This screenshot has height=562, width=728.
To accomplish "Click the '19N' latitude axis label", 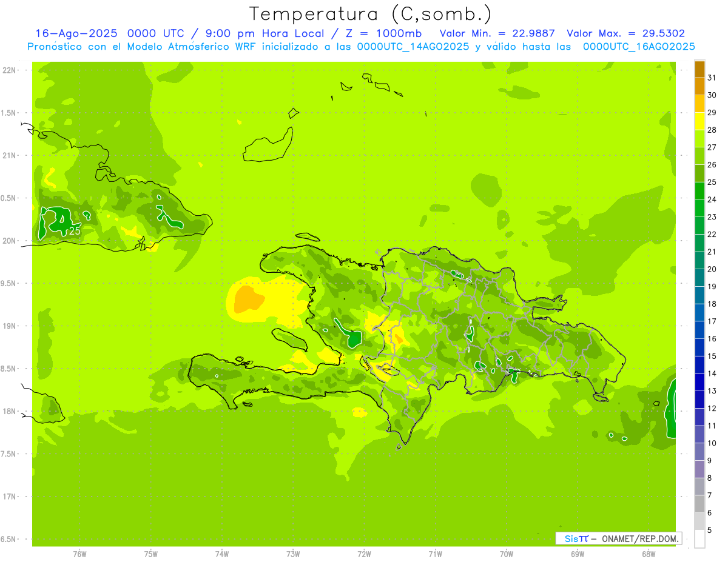I will coord(10,326).
